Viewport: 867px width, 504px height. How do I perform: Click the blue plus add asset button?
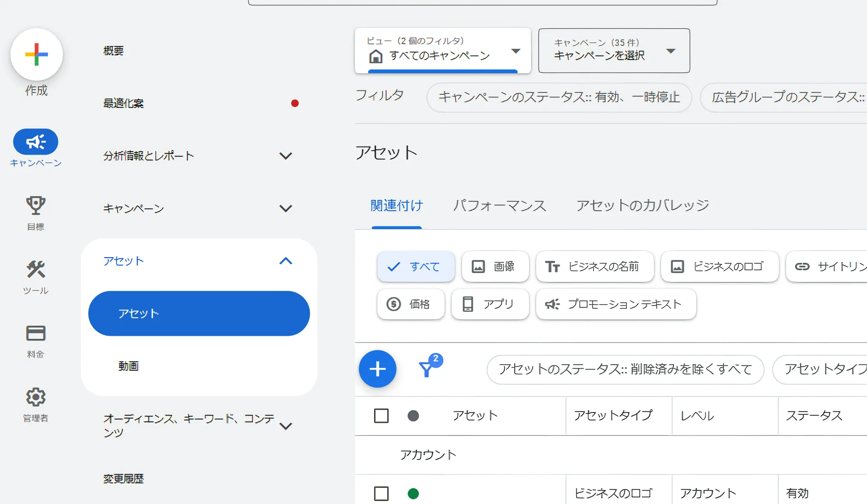[x=378, y=369]
